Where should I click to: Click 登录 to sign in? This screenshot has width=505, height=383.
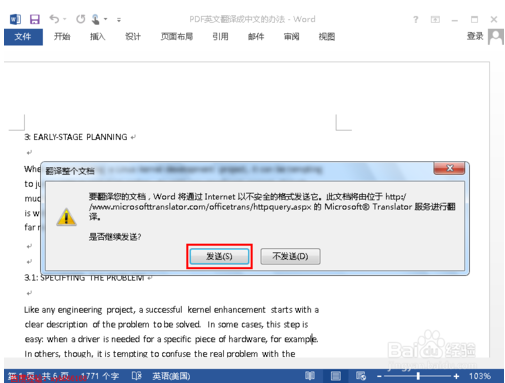pyautogui.click(x=475, y=36)
